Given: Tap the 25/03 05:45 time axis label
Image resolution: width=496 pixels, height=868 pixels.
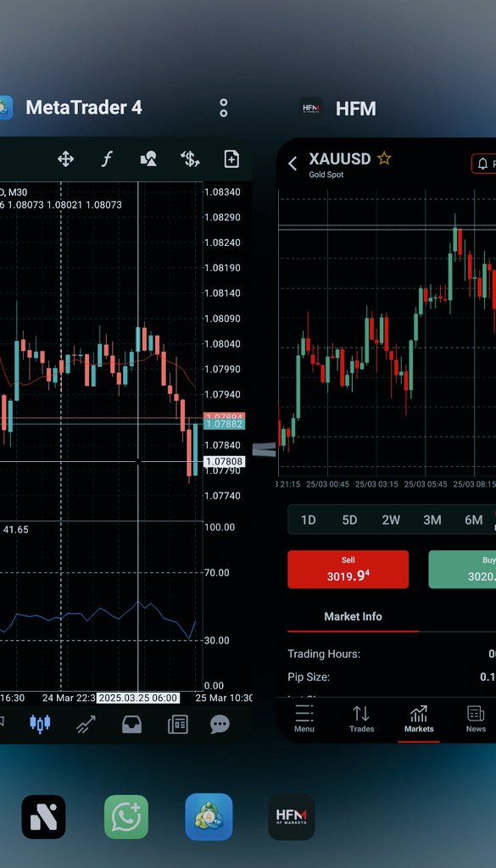Looking at the screenshot, I should coord(426,484).
